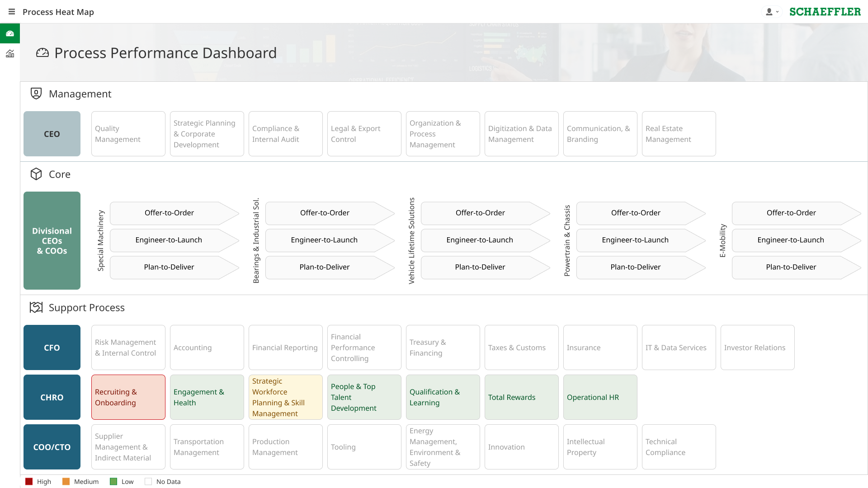Select Powertrain & Chassis Offer-to-Order step
868x488 pixels.
pyautogui.click(x=641, y=213)
